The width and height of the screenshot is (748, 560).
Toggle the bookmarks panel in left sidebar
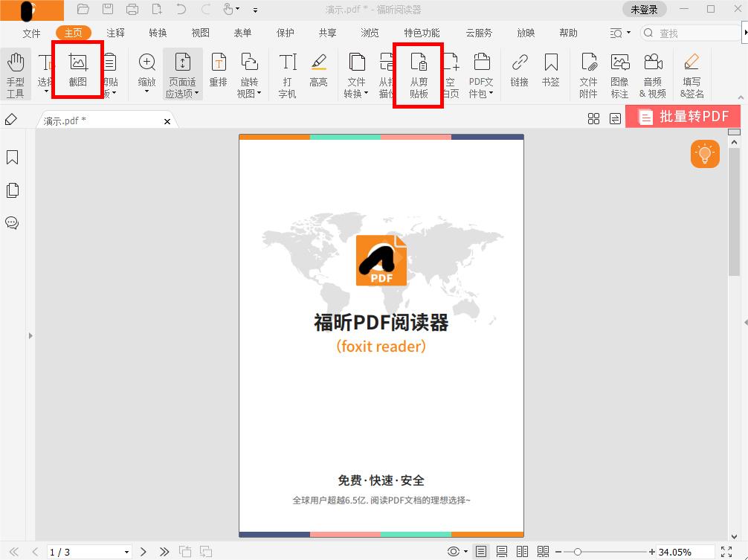(11, 158)
